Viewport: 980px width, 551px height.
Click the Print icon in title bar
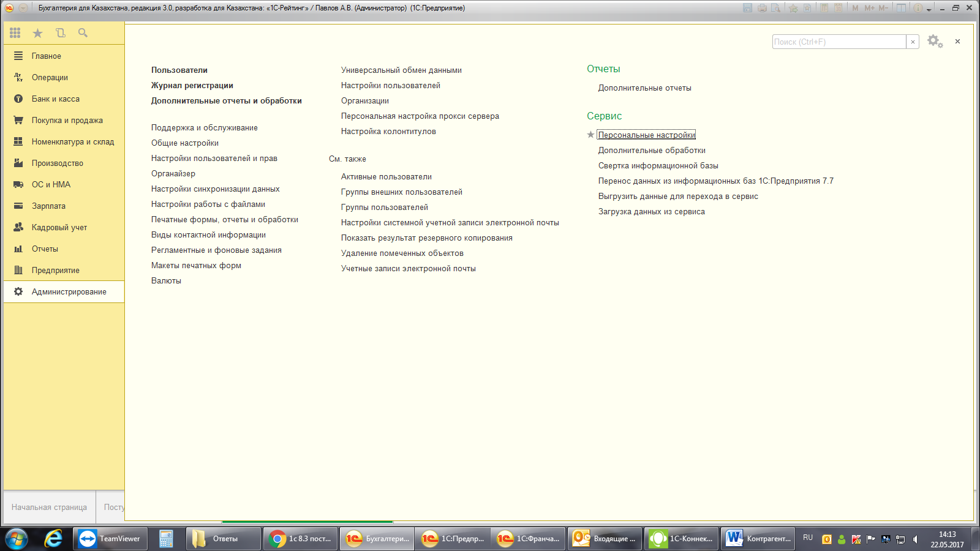pos(762,8)
